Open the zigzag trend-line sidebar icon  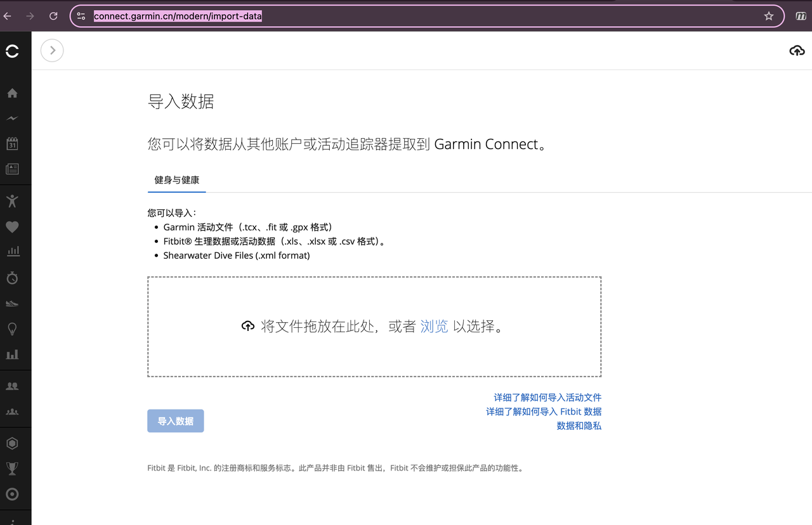(x=12, y=119)
